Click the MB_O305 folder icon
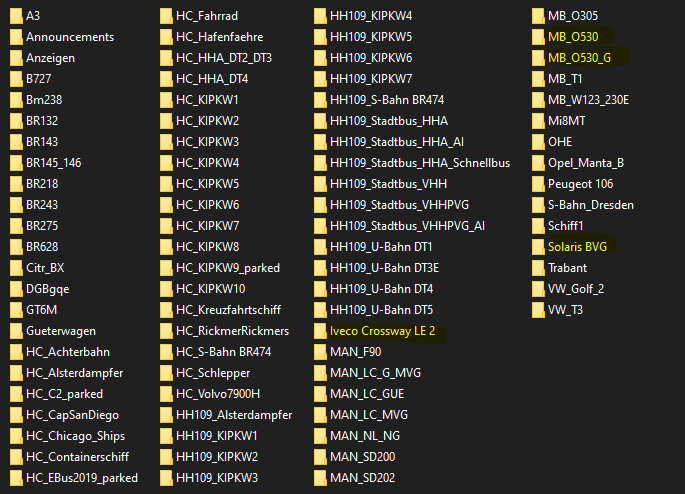Viewport: 685px width, 494px height. (x=537, y=16)
